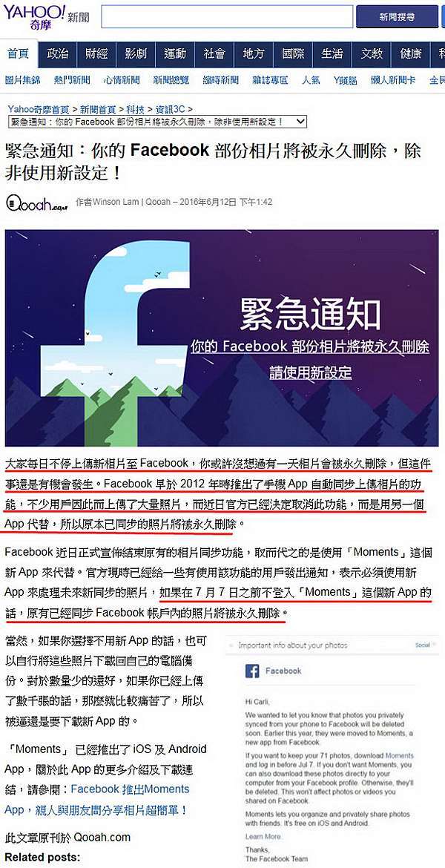This screenshot has height=868, width=445.
Task: Open the 影劇 category tab
Action: pyautogui.click(x=136, y=54)
